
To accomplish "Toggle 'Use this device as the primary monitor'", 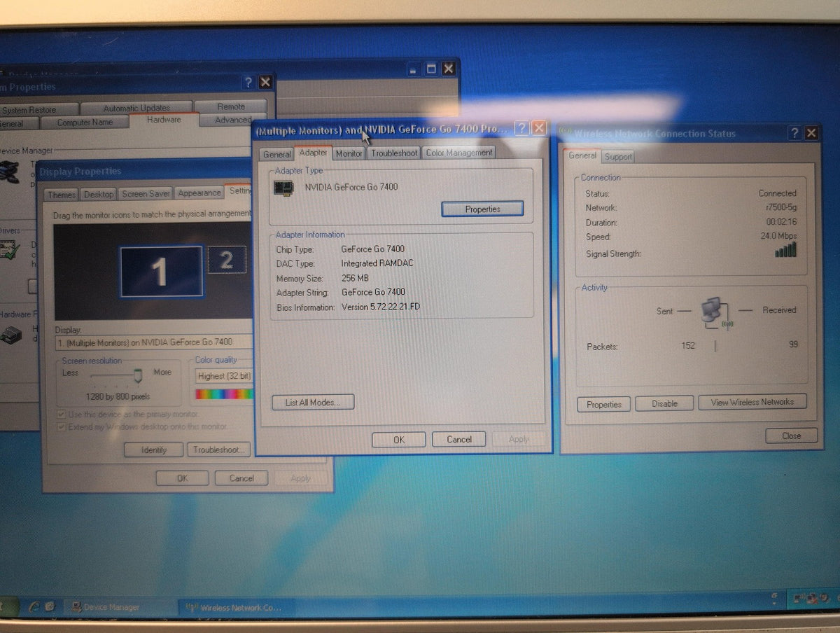I will 62,414.
